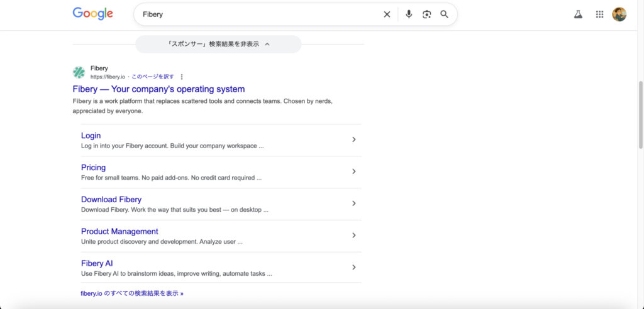This screenshot has height=309, width=644.
Task: Open the Google apps grid icon
Action: pyautogui.click(x=599, y=14)
